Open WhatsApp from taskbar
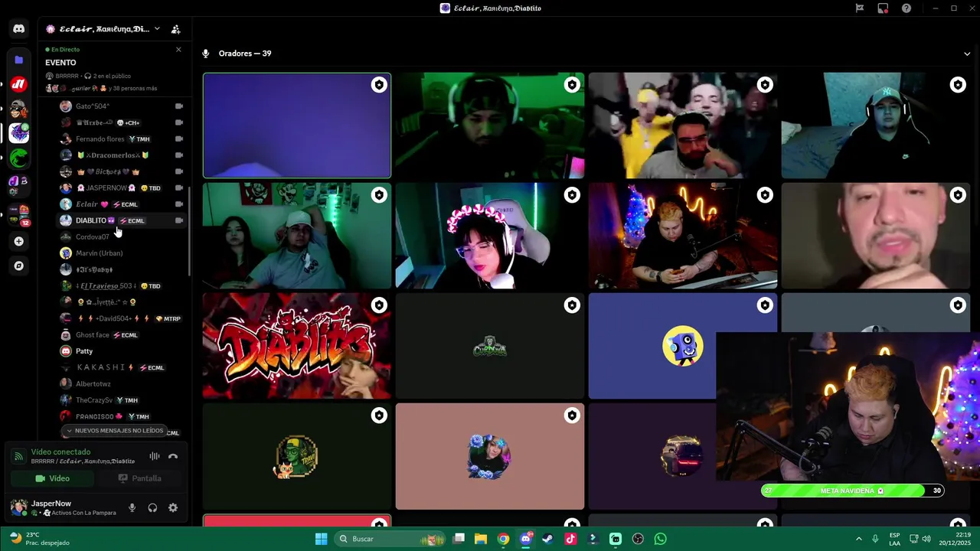Screen dimensions: 980x551 (x=661, y=539)
